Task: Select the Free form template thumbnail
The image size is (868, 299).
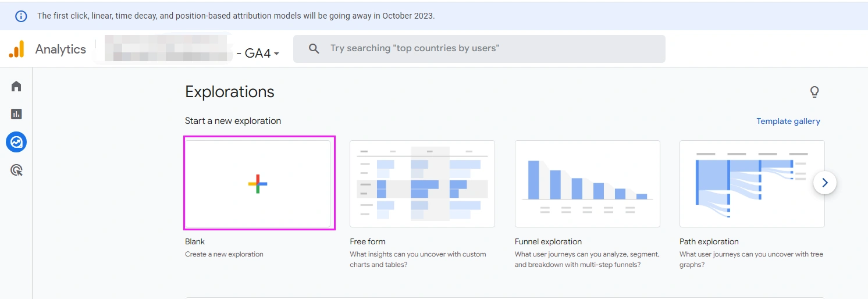Action: click(422, 183)
